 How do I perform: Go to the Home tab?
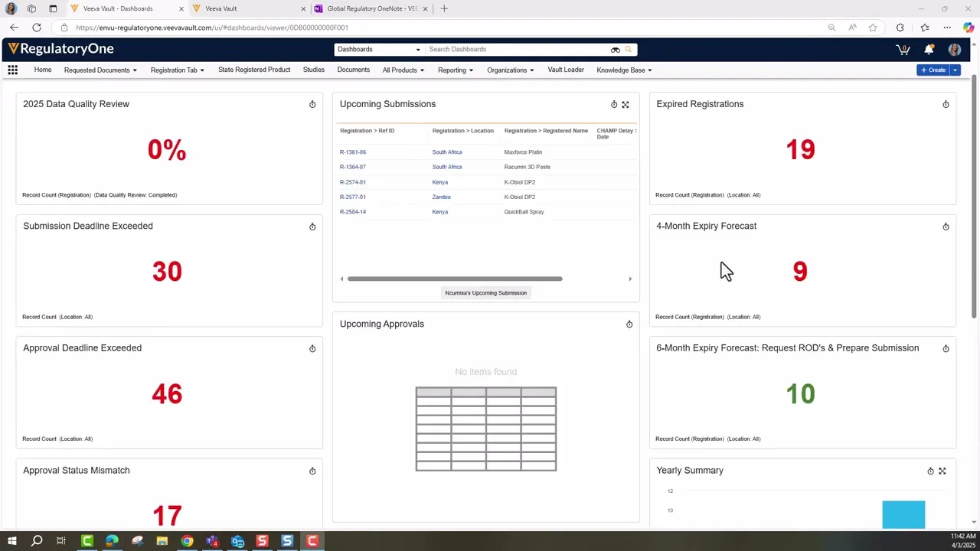[x=43, y=70]
